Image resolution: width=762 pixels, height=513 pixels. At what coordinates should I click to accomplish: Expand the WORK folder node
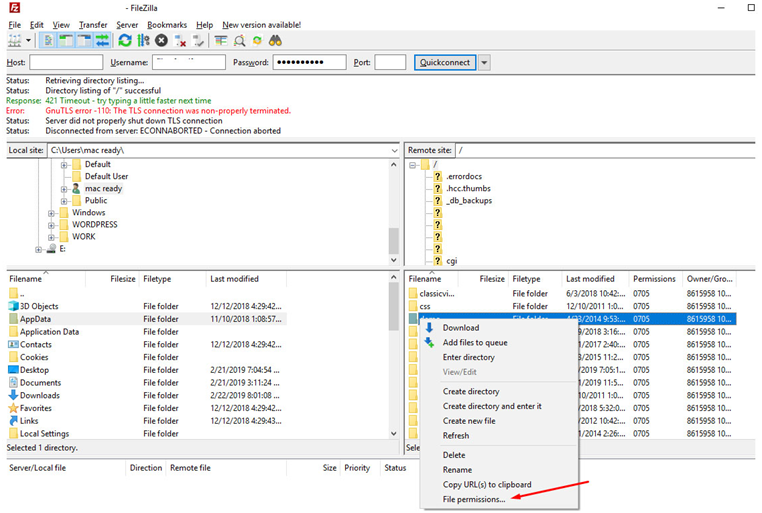pos(51,238)
